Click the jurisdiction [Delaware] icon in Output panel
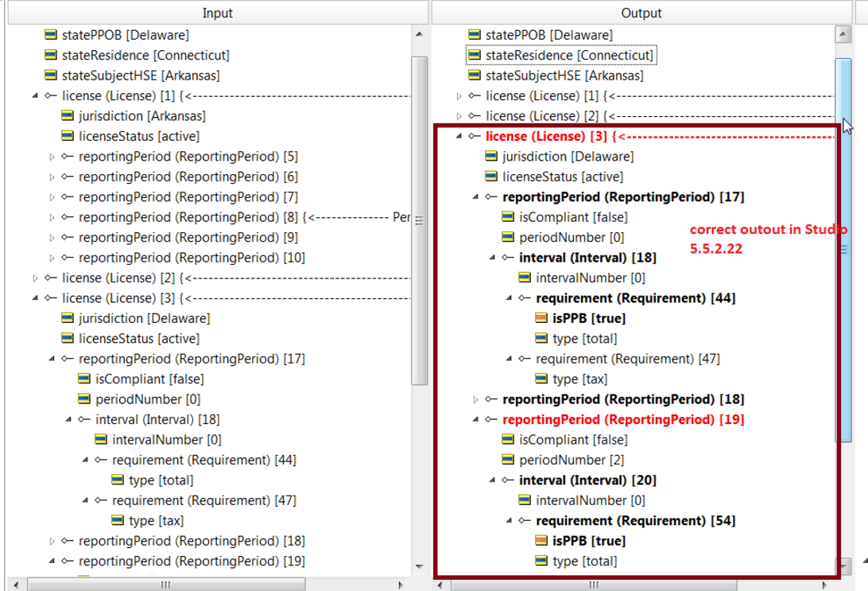Image resolution: width=868 pixels, height=591 pixels. (491, 156)
